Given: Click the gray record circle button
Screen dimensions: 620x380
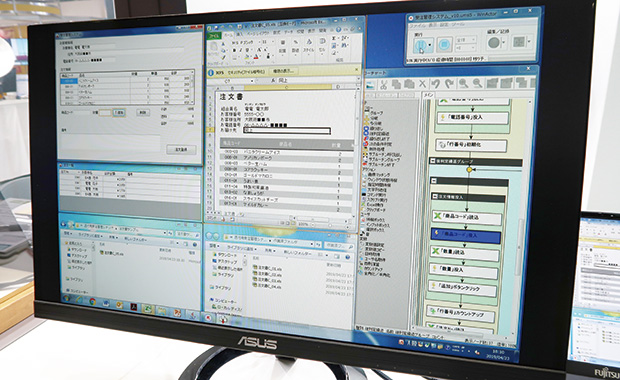Looking at the screenshot, I should 493,43.
